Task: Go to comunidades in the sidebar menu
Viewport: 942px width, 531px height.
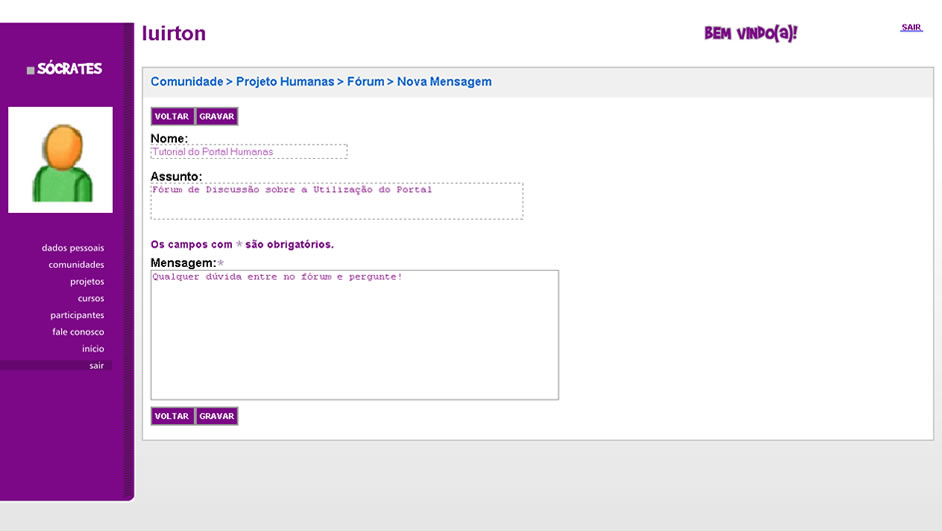Action: click(76, 265)
